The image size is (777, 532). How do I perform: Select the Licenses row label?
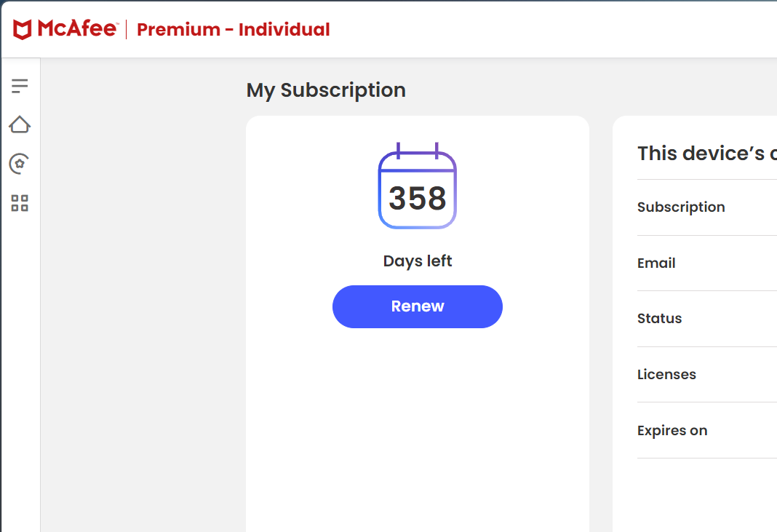666,375
